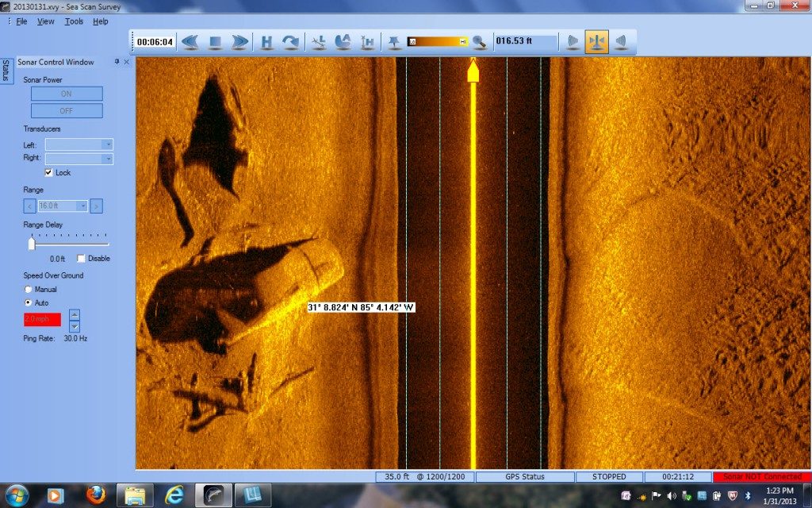Click the Range Delay slider handle
This screenshot has width=812, height=508.
click(32, 244)
